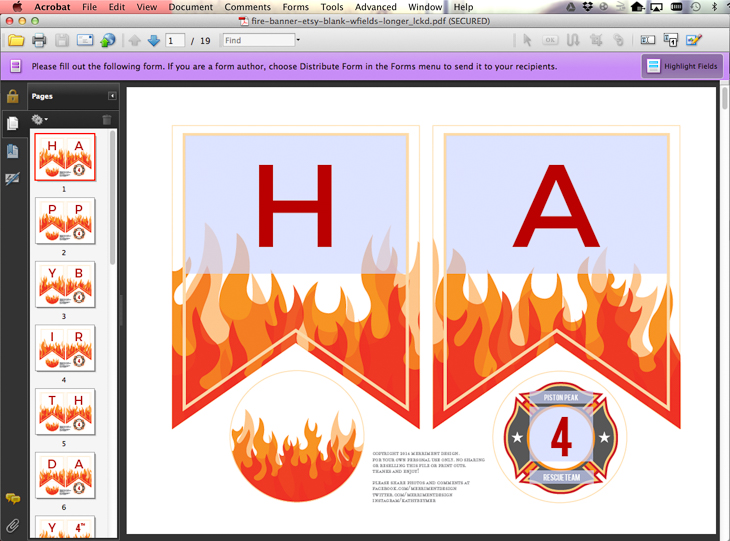The height and width of the screenshot is (541, 730).
Task: Open the Edit menu
Action: pos(117,7)
